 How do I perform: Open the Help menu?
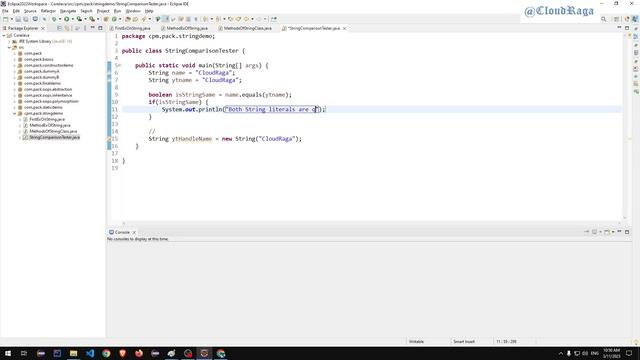[x=149, y=11]
